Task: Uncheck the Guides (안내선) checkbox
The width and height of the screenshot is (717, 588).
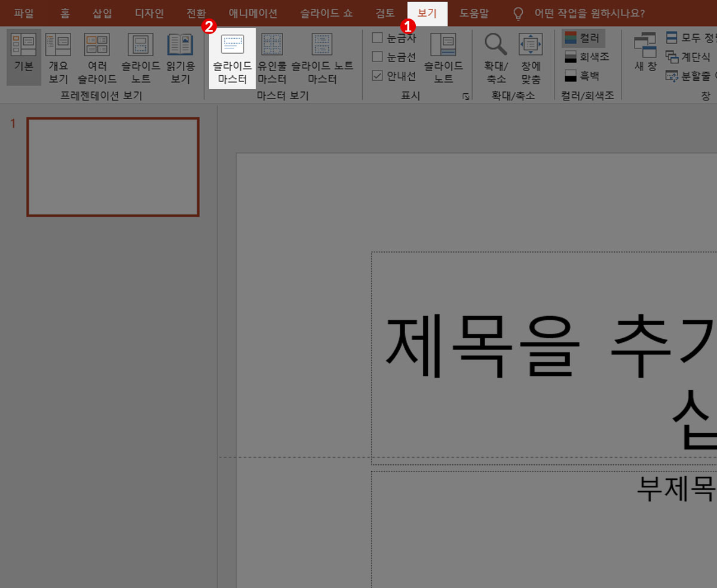Action: pos(377,76)
